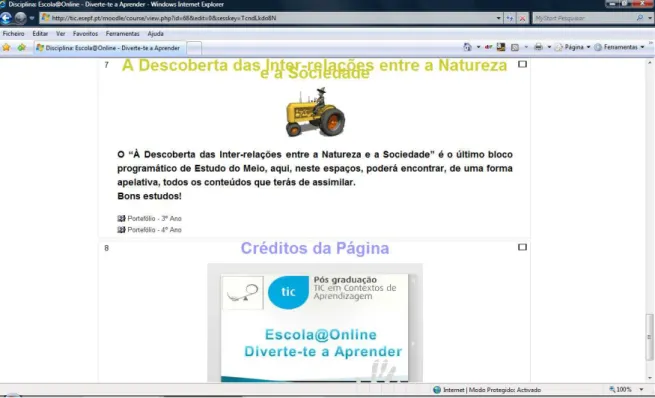Click the page vertical scrollbar thumb
Screen dimensions: 655x398
coord(649,336)
